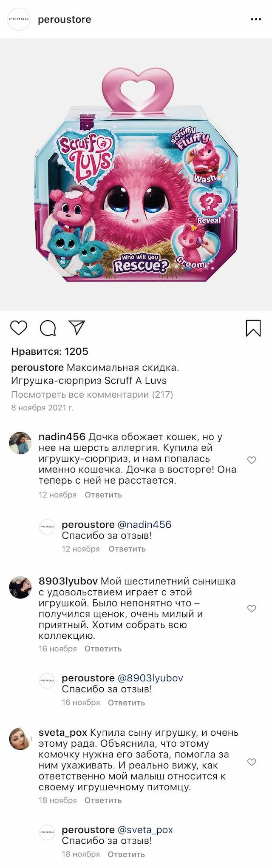Show the 1205 likes list
The image size is (272, 868).
pos(50,351)
